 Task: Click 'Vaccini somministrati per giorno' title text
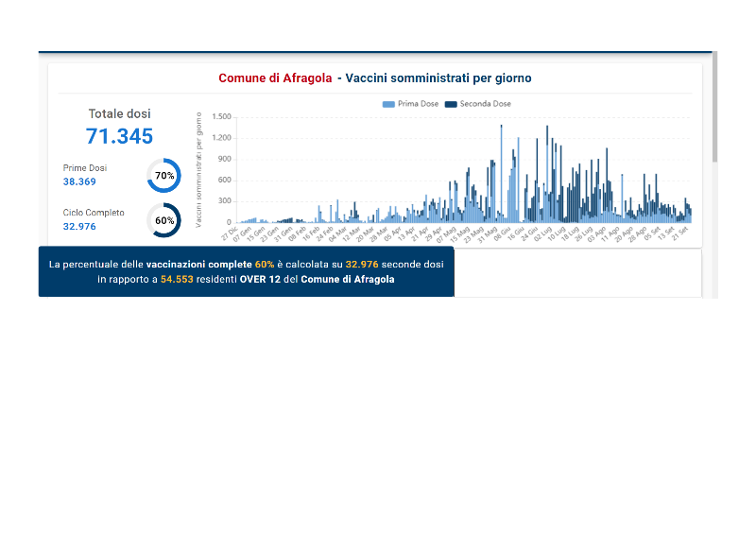click(438, 78)
